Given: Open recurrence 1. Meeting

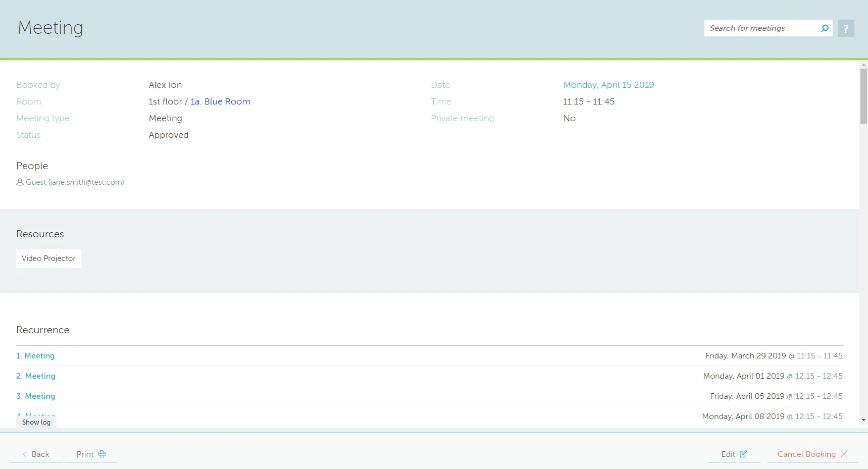Looking at the screenshot, I should (35, 356).
